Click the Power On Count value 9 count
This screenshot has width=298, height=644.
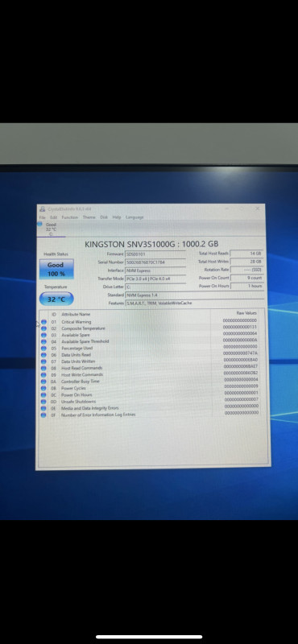click(x=246, y=278)
